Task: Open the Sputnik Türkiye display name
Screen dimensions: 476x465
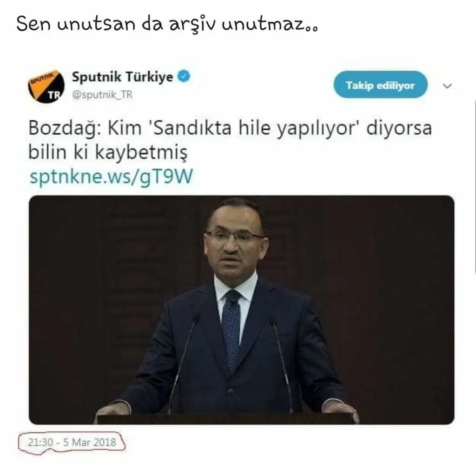Action: coord(122,77)
